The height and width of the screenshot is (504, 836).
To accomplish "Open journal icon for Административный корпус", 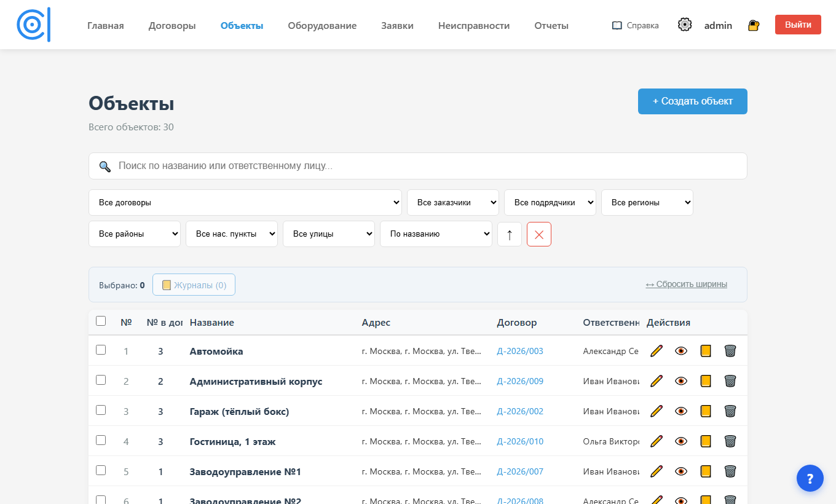I will [706, 381].
